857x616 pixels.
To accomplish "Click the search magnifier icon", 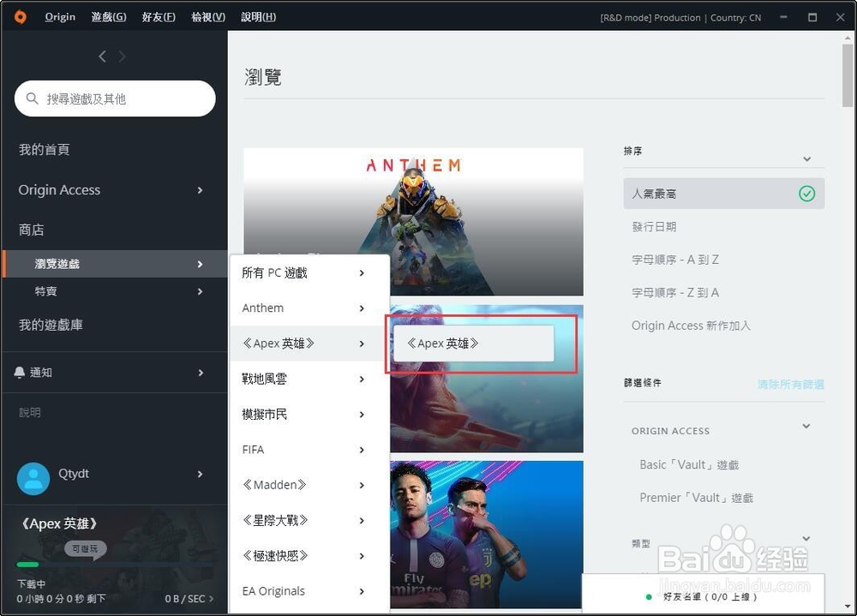I will point(33,99).
